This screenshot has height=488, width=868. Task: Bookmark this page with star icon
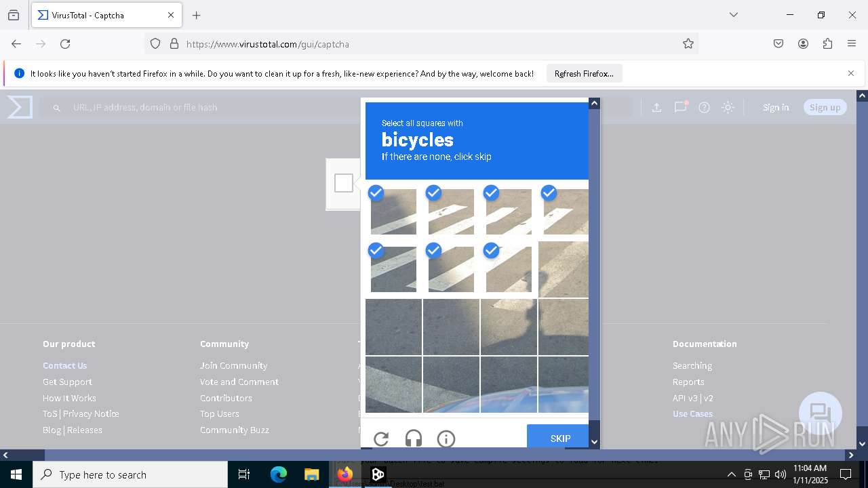pos(688,43)
